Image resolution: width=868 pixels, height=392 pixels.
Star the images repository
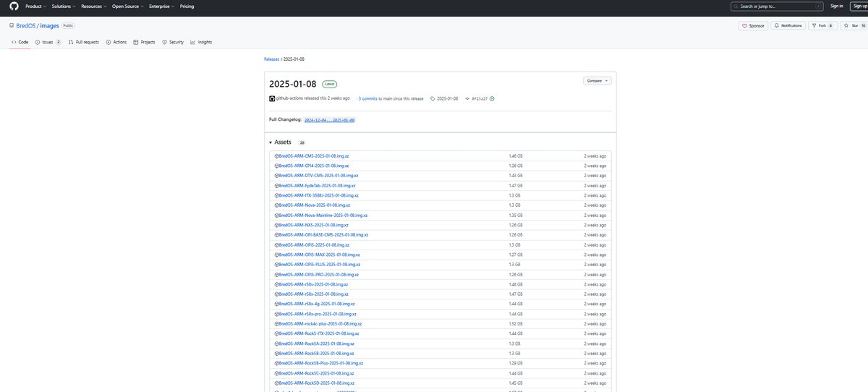coord(854,25)
